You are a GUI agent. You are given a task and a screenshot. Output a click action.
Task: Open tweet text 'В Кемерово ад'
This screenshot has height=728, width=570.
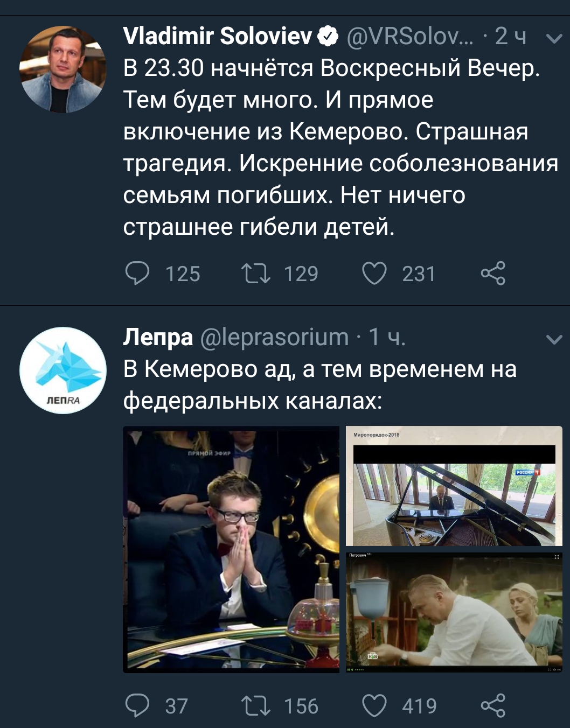pos(320,385)
